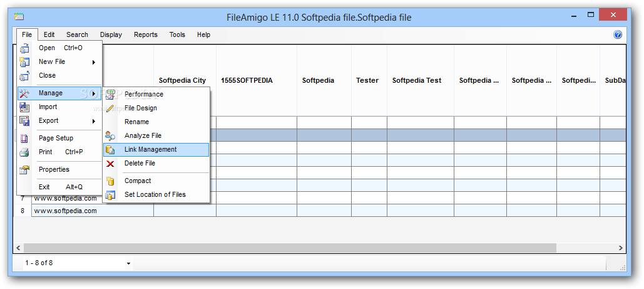Image resolution: width=644 pixels, height=289 pixels.
Task: Click the Close file icon
Action: tap(24, 76)
